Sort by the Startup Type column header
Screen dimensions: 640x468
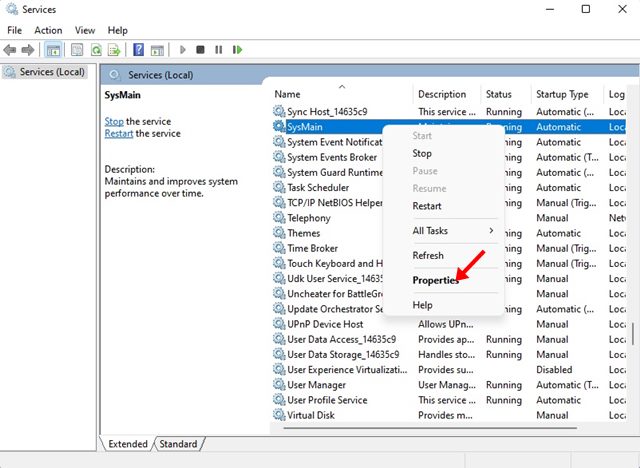point(567,94)
